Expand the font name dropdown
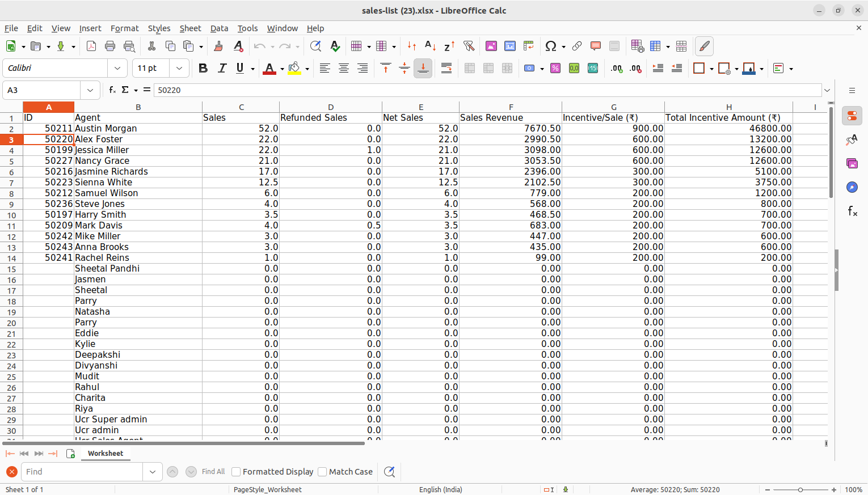 [x=117, y=69]
